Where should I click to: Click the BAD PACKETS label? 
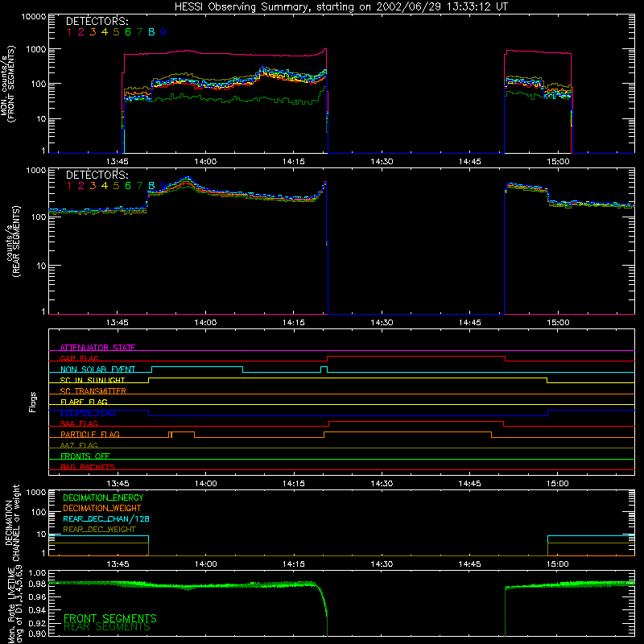(88, 467)
